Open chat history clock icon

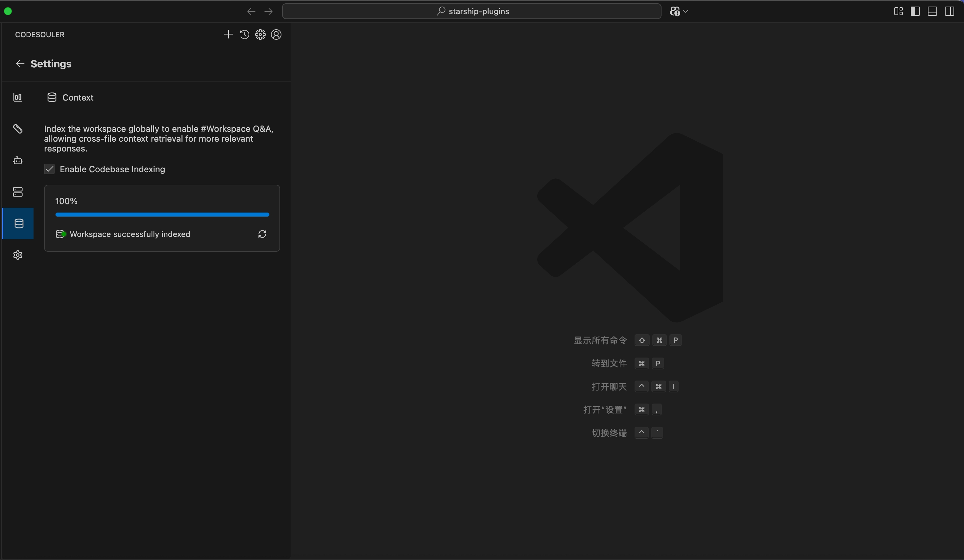(x=244, y=35)
